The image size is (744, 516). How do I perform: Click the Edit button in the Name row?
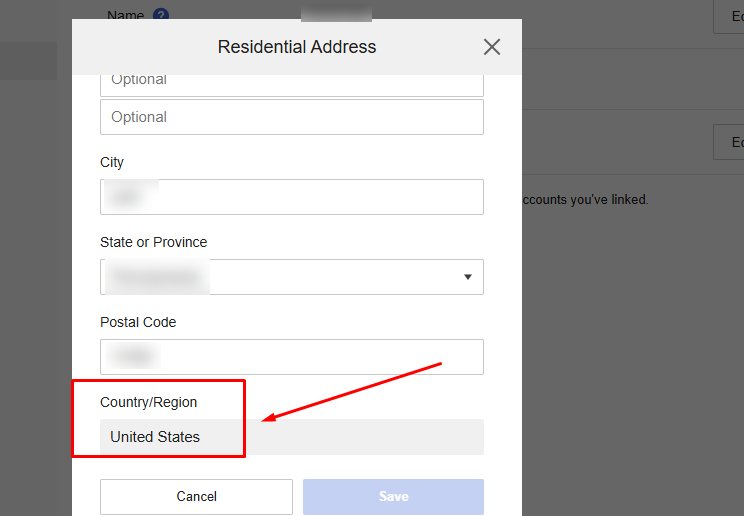click(732, 17)
